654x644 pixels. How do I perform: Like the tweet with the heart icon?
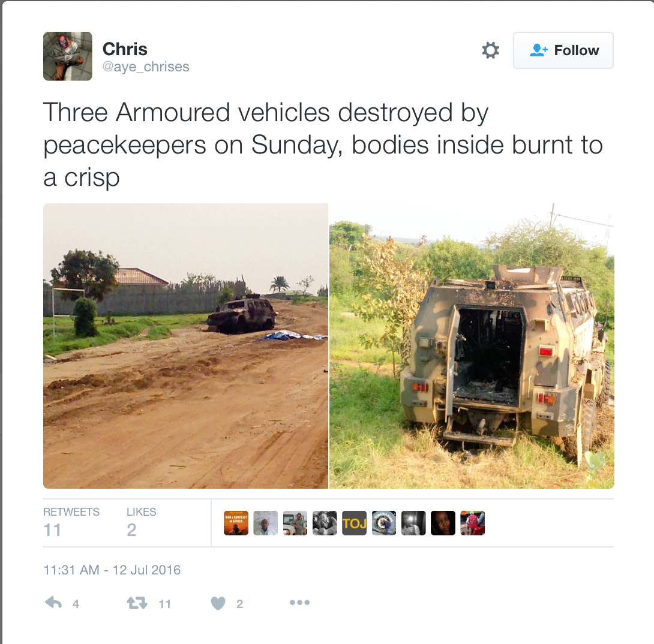pyautogui.click(x=218, y=603)
